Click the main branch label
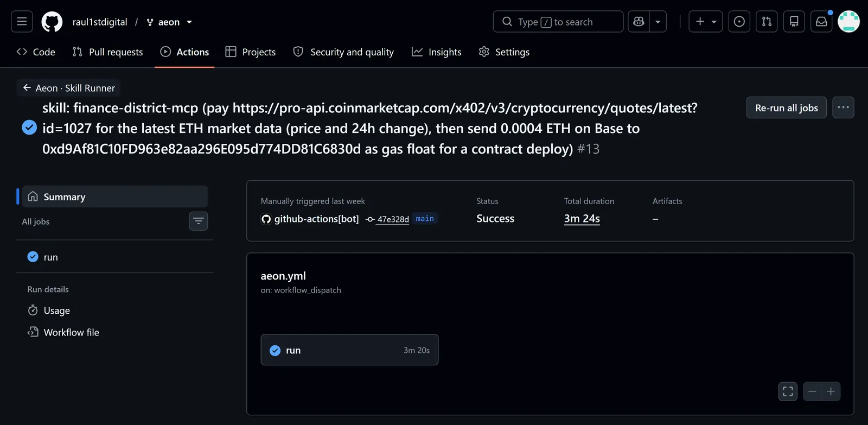This screenshot has width=868, height=425. (425, 219)
